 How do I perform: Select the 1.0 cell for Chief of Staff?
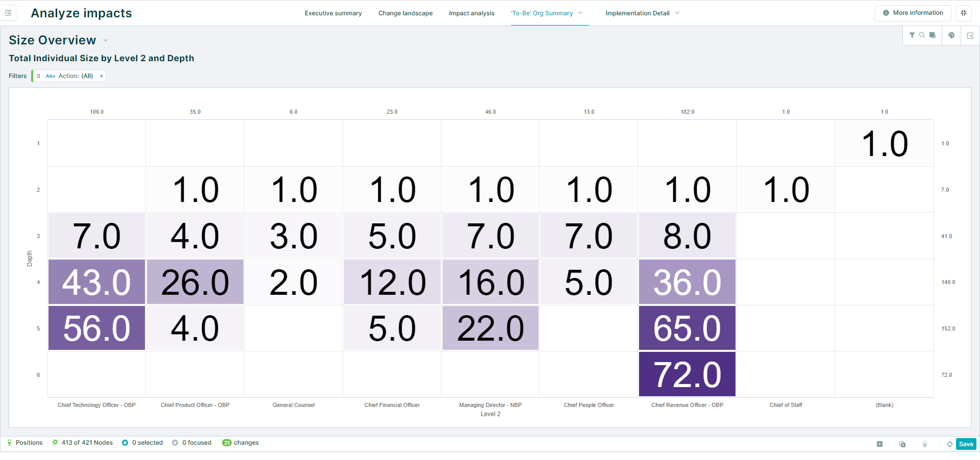[x=786, y=190]
